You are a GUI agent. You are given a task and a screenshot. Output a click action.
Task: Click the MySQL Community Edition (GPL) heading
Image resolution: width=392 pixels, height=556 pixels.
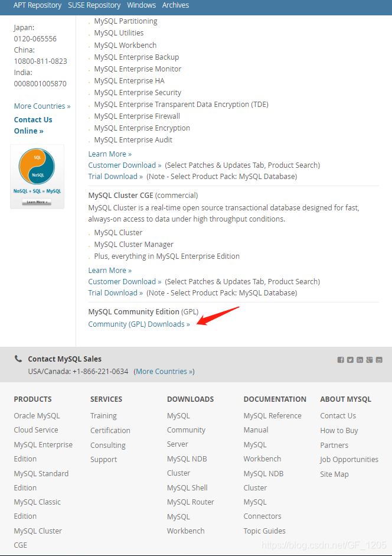[x=143, y=312]
